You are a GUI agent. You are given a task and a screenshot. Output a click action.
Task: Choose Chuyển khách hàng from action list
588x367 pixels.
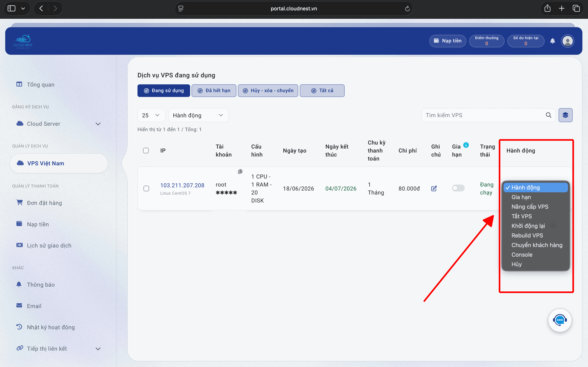(536, 245)
